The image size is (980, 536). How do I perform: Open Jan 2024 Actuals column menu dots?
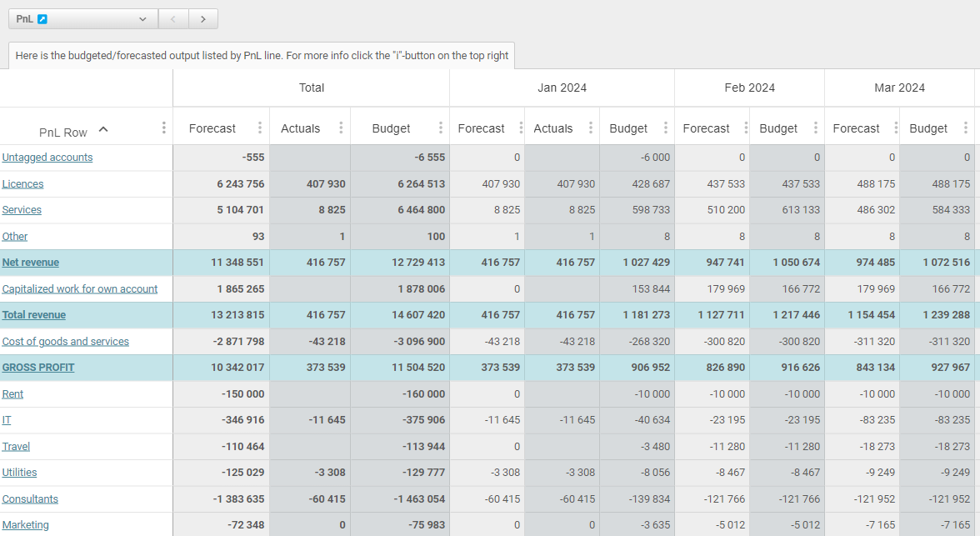[x=590, y=128]
